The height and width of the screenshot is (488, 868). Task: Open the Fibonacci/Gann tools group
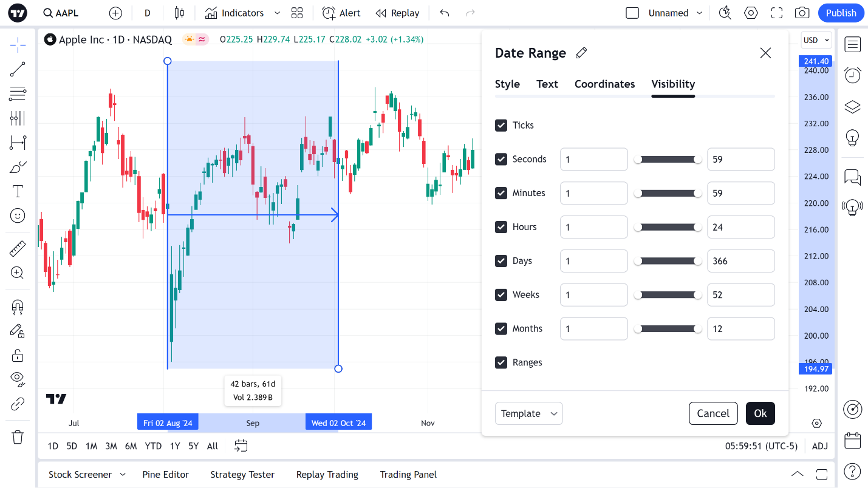pos(18,93)
